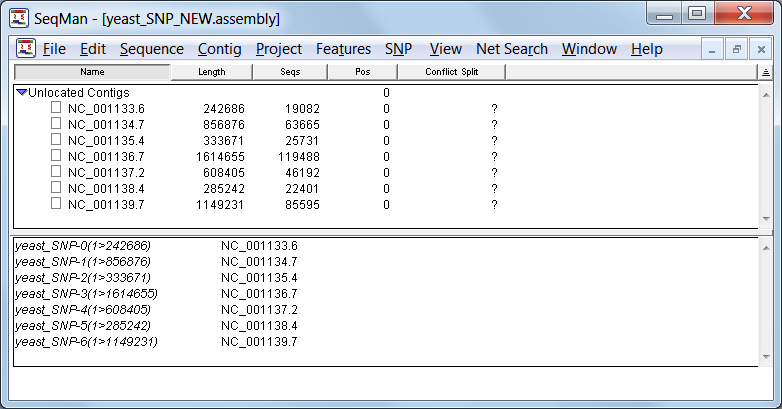
Task: Select yeast_SNP-5(1>285242) entry
Action: pos(83,326)
